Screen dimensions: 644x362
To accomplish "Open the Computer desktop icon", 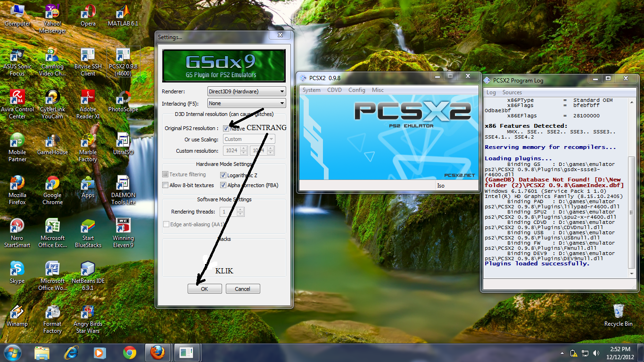I will (17, 15).
